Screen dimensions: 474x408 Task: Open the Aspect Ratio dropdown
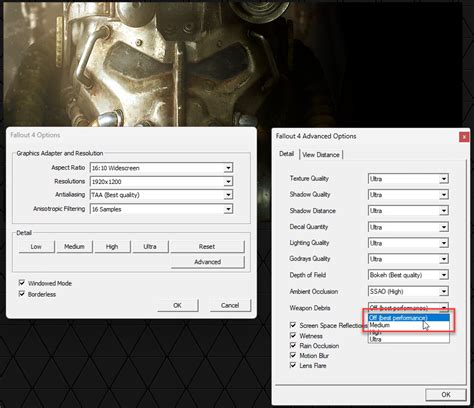[x=161, y=168]
